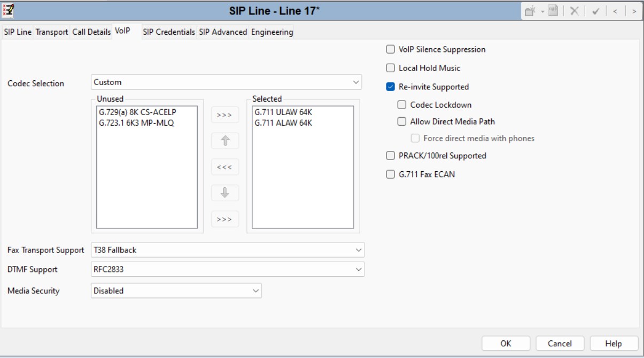Click the checkmark validate icon

tap(595, 11)
